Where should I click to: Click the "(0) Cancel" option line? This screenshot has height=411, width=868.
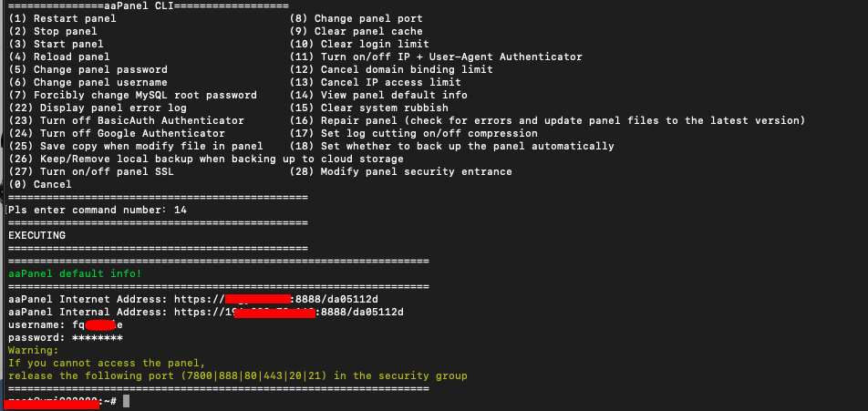coord(39,184)
